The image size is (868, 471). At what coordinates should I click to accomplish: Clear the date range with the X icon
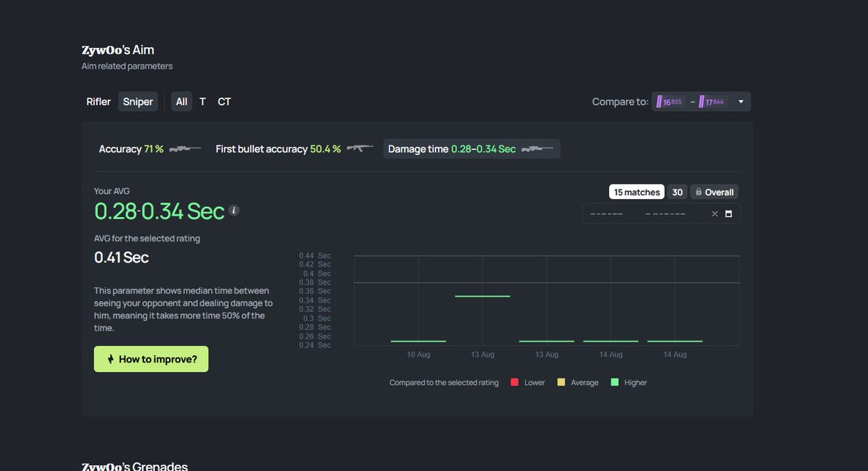click(x=715, y=214)
